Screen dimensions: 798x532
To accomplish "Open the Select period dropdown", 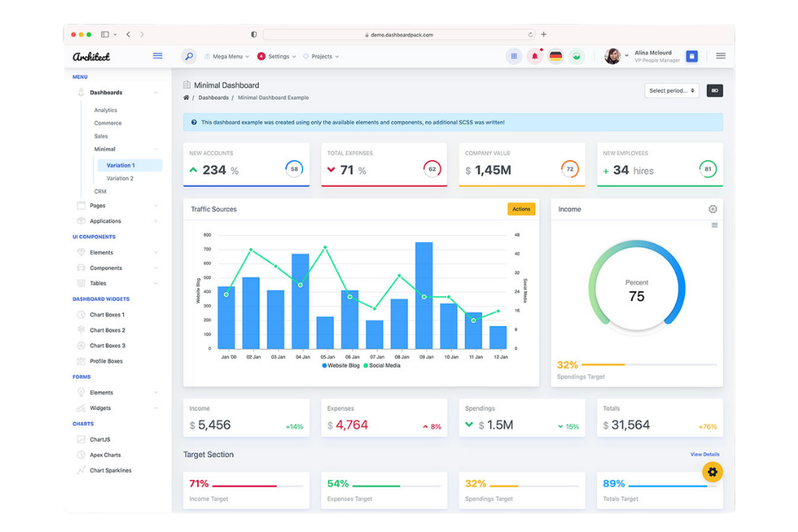I will tap(672, 90).
